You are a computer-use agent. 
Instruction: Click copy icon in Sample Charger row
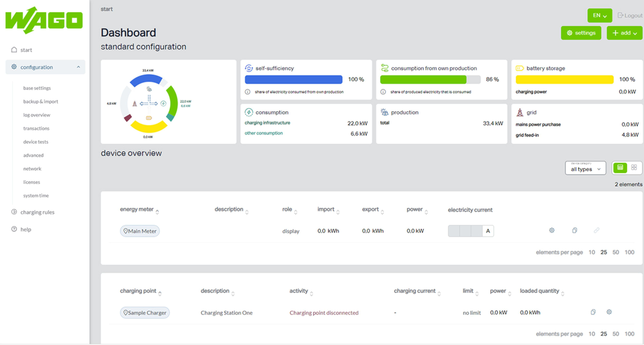tap(593, 312)
